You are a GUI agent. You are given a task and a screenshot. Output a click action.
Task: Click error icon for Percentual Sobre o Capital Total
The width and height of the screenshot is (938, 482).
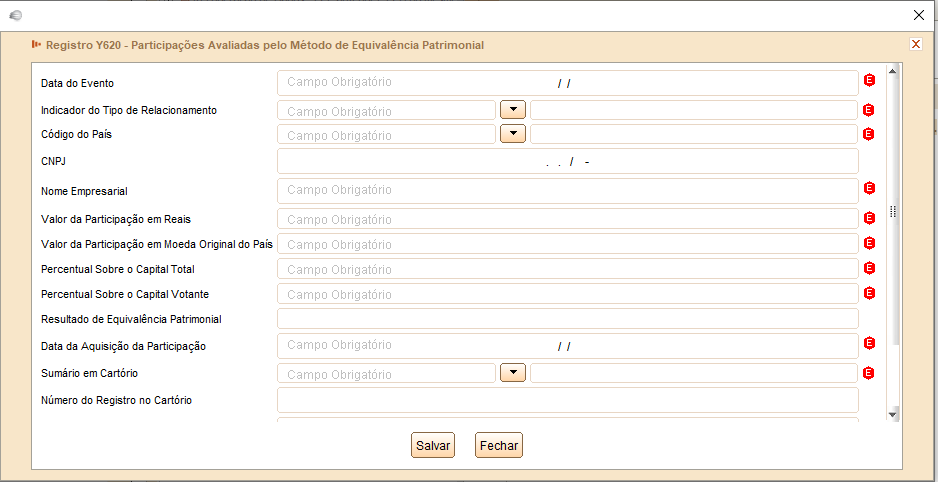click(869, 268)
